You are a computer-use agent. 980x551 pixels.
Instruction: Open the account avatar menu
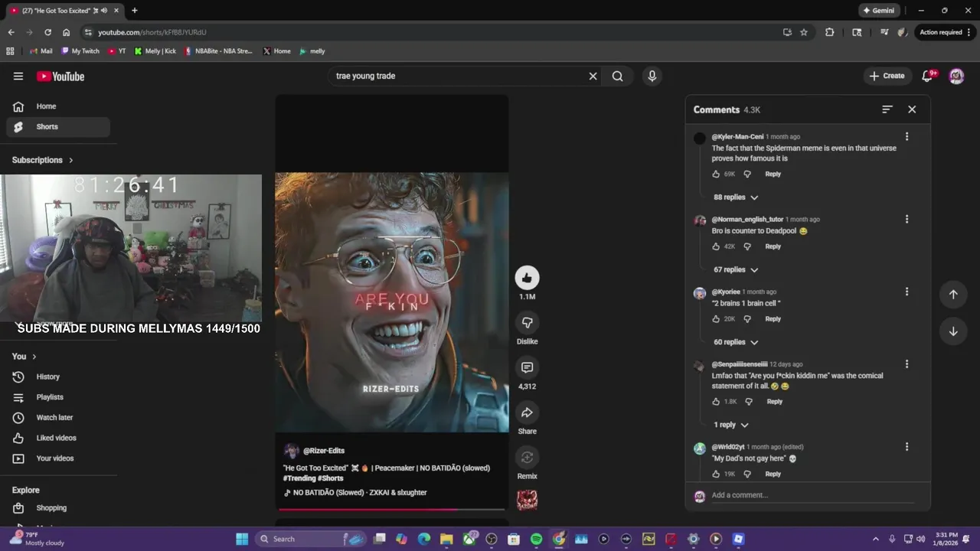[x=956, y=76]
